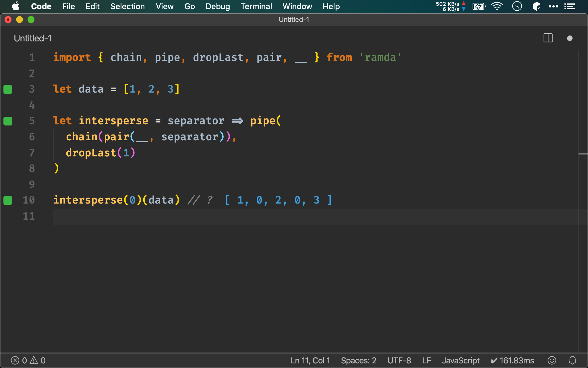Open the Terminal menu
The width and height of the screenshot is (588, 368).
click(x=256, y=6)
